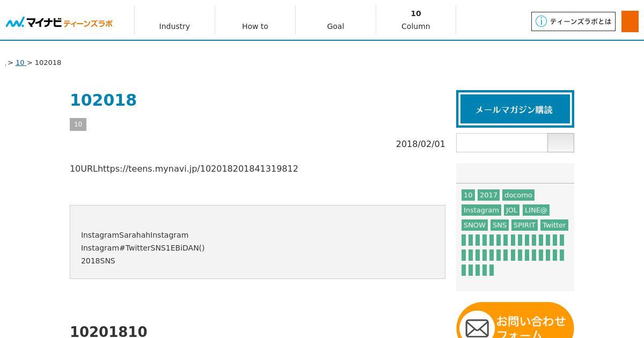Viewport: 644px width, 338px height.
Task: Click the メールマガジン購読 banner
Action: tap(515, 109)
